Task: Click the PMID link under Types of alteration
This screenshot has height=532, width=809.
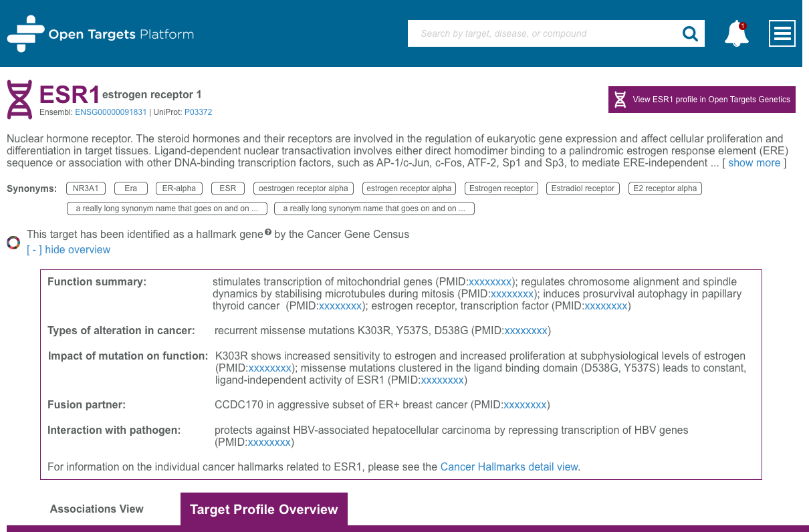Action: 525,330
